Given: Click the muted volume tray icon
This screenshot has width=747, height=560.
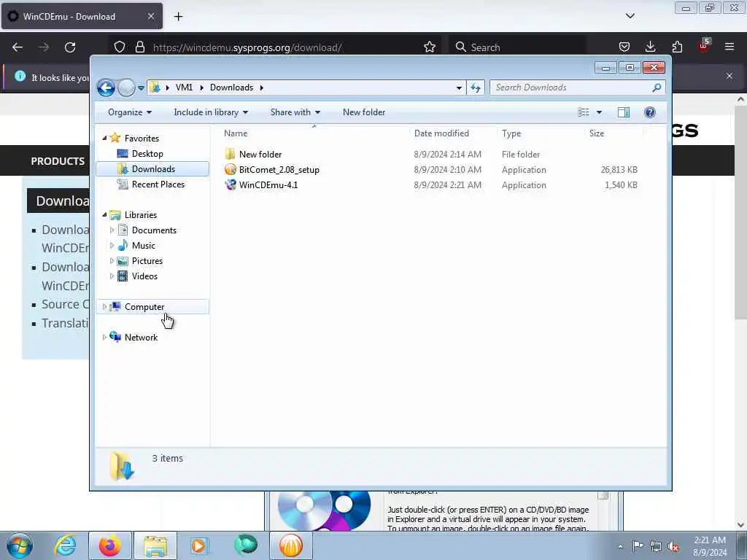Looking at the screenshot, I should 673,547.
